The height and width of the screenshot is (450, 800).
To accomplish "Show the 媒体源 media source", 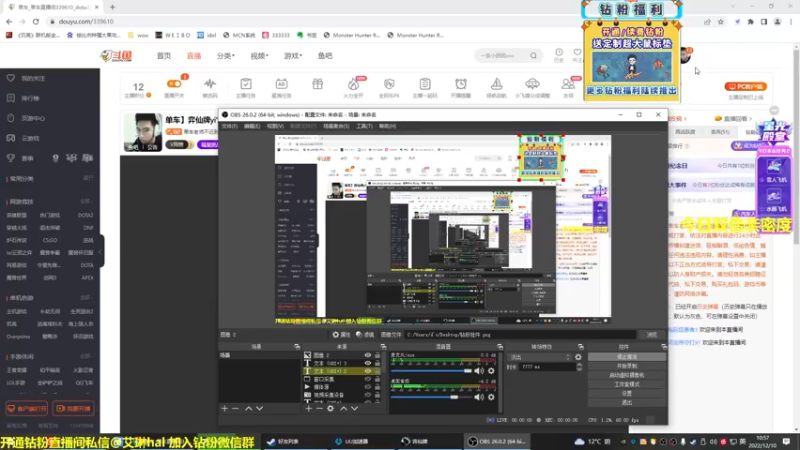I will pyautogui.click(x=367, y=387).
